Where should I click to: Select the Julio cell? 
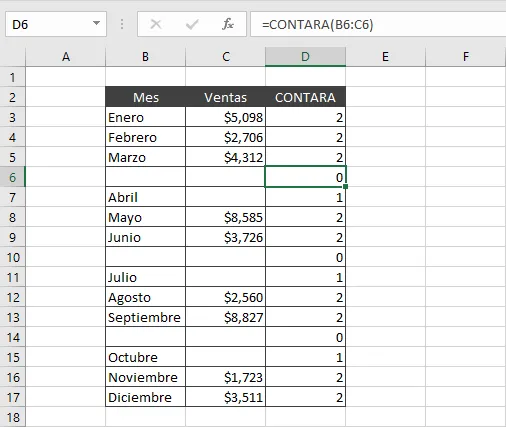[x=145, y=277]
